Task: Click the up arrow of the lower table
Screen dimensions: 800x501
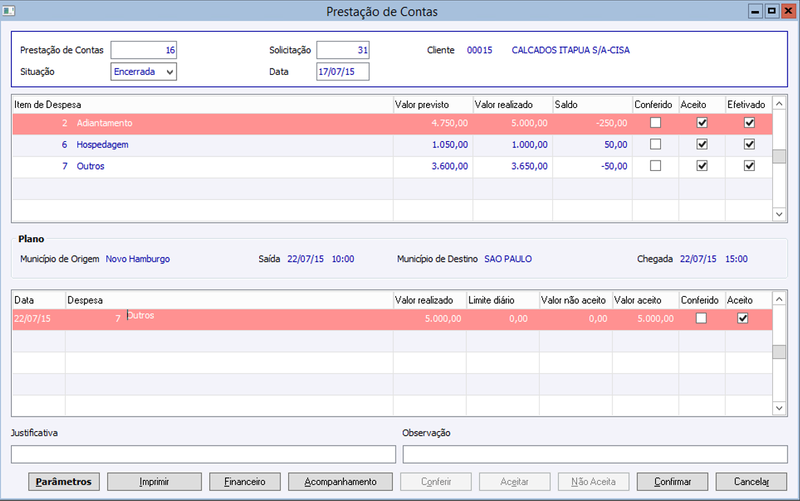Action: 779,299
